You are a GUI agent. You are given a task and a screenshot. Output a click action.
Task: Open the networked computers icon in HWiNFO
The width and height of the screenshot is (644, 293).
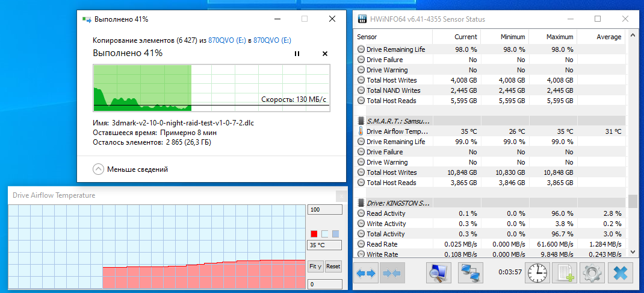pyautogui.click(x=470, y=273)
